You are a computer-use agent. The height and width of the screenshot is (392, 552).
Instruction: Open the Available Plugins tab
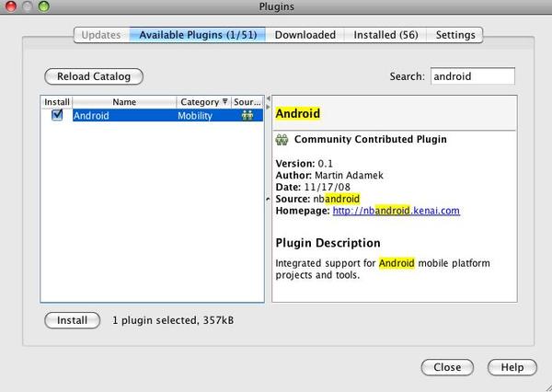tap(198, 35)
